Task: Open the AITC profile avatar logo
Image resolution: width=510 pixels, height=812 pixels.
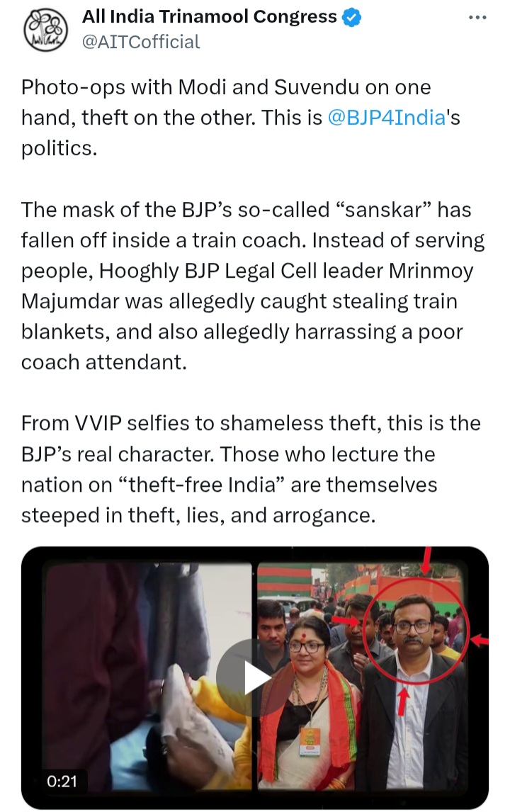Action: 46,30
